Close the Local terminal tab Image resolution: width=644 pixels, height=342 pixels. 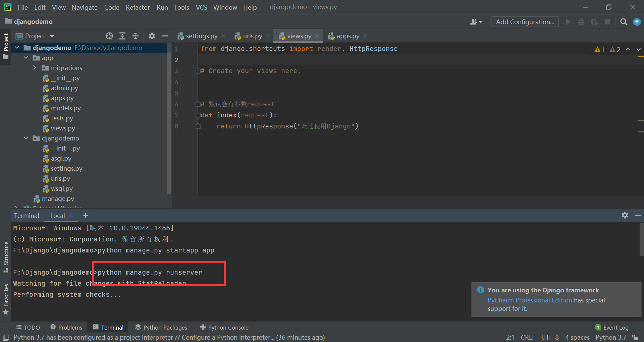[x=70, y=216]
